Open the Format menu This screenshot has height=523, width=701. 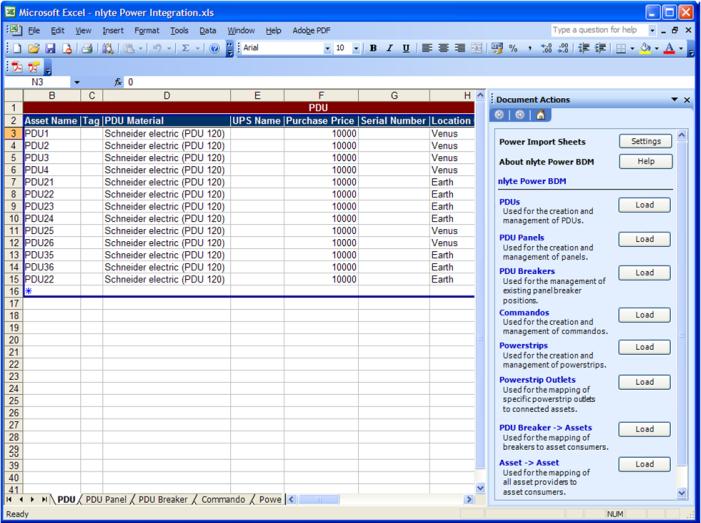(x=147, y=30)
